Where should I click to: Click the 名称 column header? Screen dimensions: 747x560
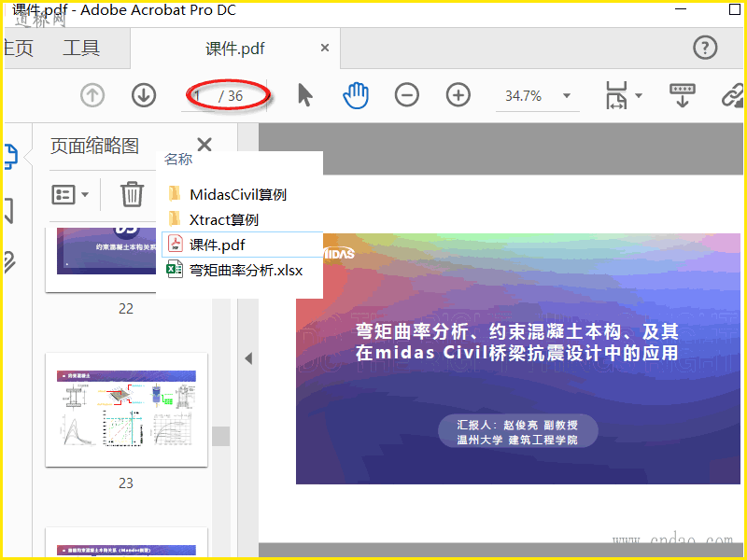coord(178,159)
